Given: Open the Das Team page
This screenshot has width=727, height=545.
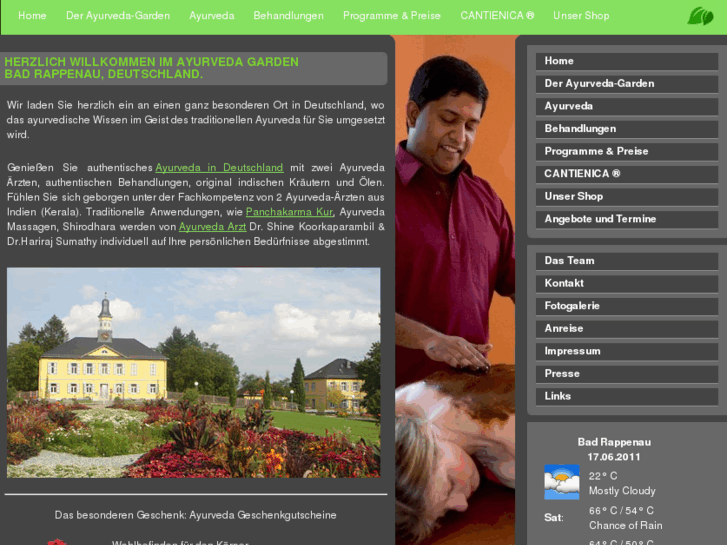Looking at the screenshot, I should (x=627, y=261).
